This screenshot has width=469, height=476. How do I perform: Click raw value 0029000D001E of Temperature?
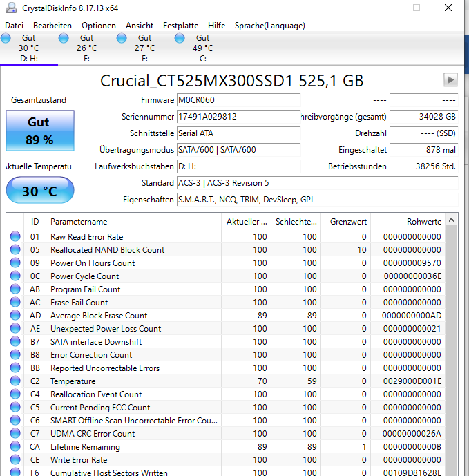pyautogui.click(x=412, y=381)
